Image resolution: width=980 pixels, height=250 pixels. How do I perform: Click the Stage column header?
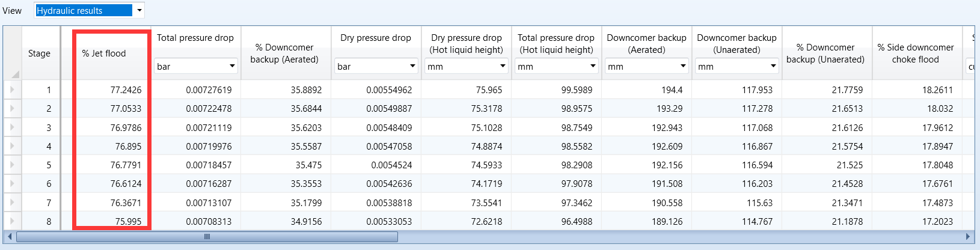(x=40, y=53)
